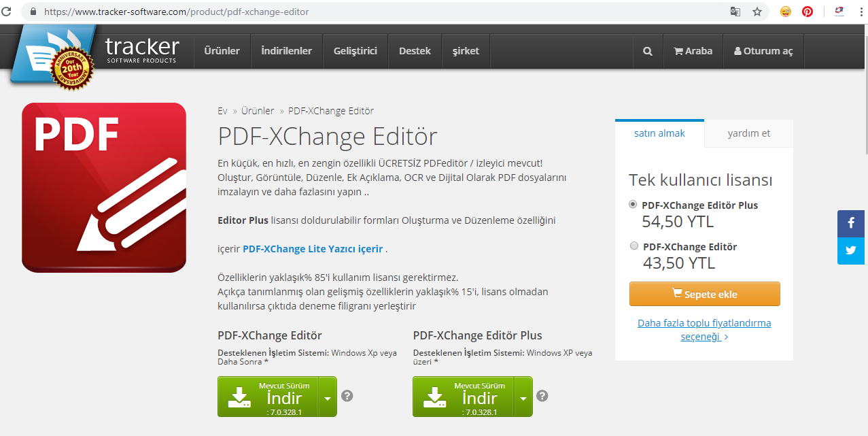Bookmark this page with the star icon
This screenshot has width=868, height=436.
click(x=757, y=12)
